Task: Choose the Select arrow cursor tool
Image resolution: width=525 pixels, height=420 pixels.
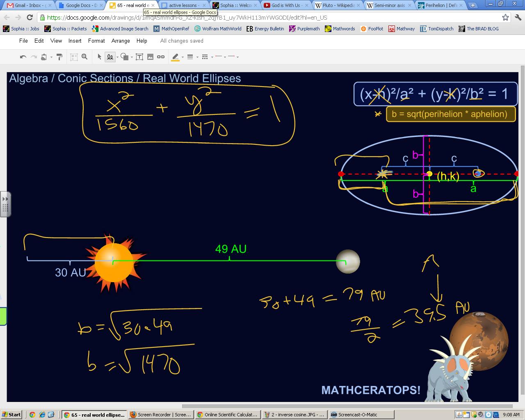Action: tap(99, 57)
